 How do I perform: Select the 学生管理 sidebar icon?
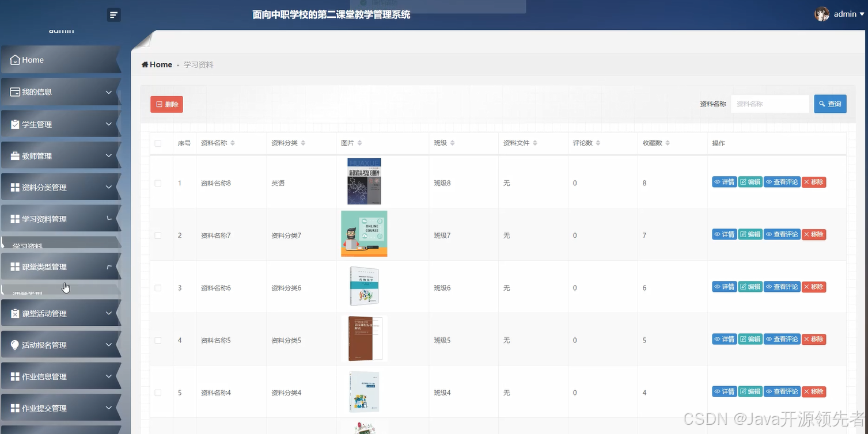pos(14,124)
